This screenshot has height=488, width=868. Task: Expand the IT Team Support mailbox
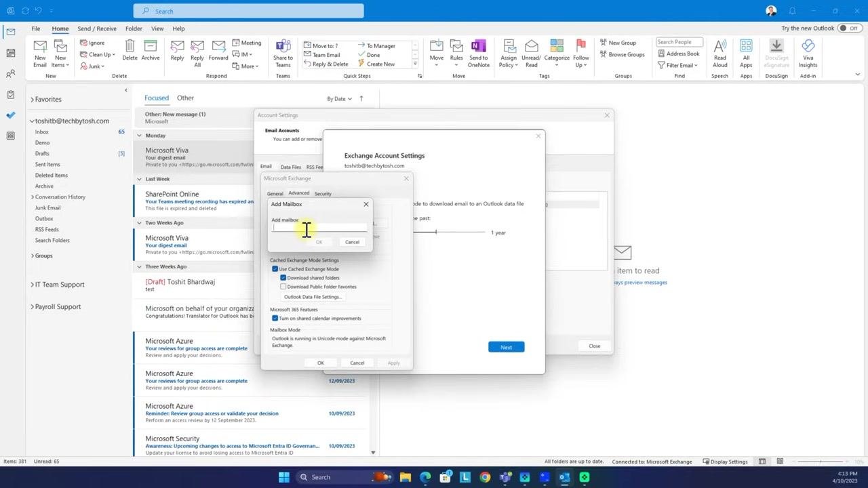[32, 285]
